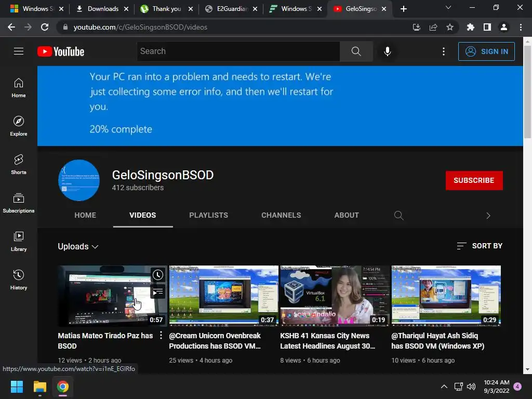Viewport: 532px width, 399px height.
Task: Open Shorts in the sidebar
Action: pos(19,165)
